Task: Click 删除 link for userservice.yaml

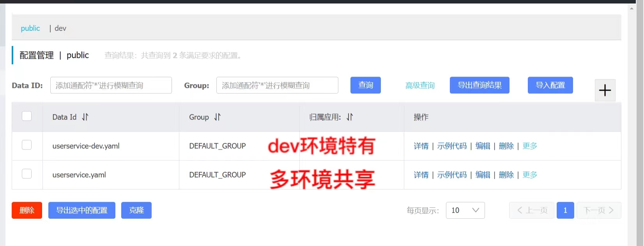Action: click(x=506, y=175)
